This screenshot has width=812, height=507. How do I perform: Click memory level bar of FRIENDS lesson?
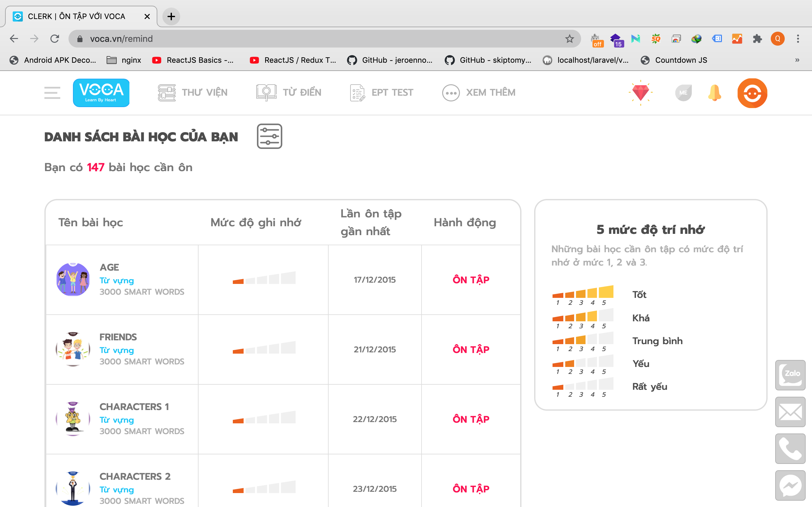pyautogui.click(x=264, y=348)
